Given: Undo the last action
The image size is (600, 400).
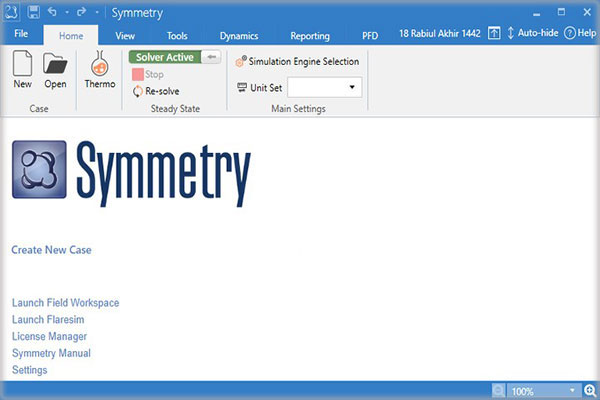Looking at the screenshot, I should pyautogui.click(x=52, y=12).
